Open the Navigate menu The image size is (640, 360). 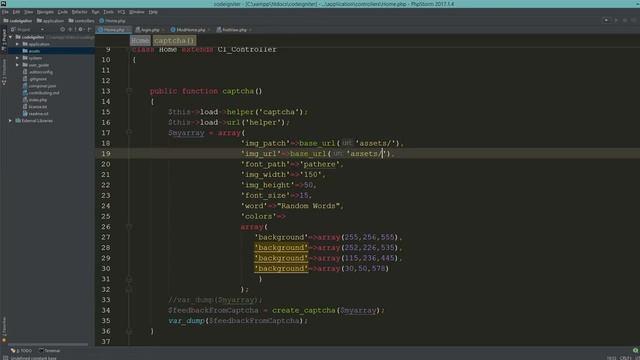[45, 12]
